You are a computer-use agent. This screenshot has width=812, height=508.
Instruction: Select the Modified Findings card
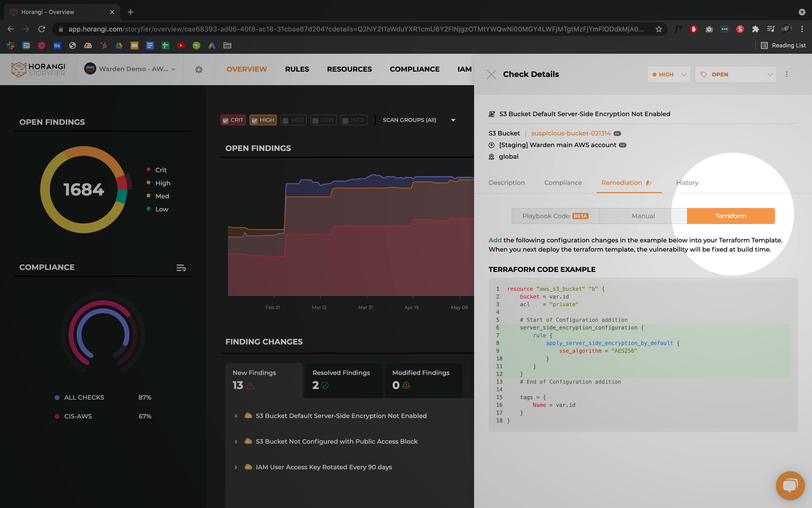coord(423,381)
